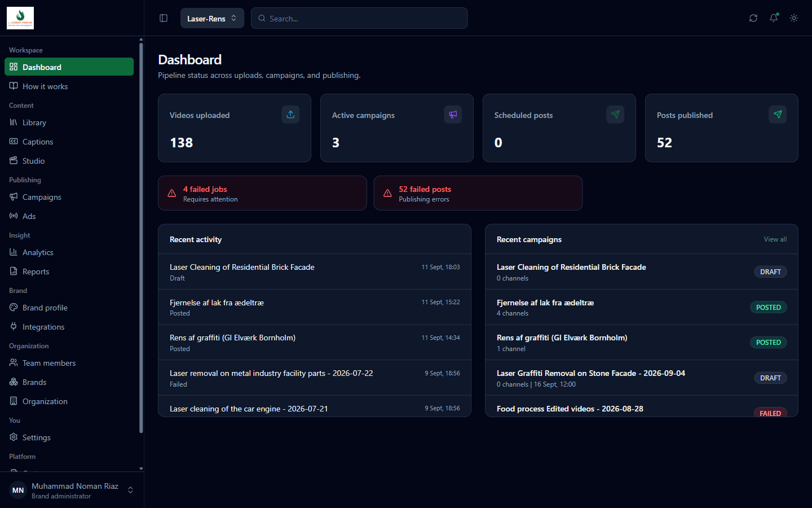
Task: Open Settings in the sidebar
Action: [69, 437]
